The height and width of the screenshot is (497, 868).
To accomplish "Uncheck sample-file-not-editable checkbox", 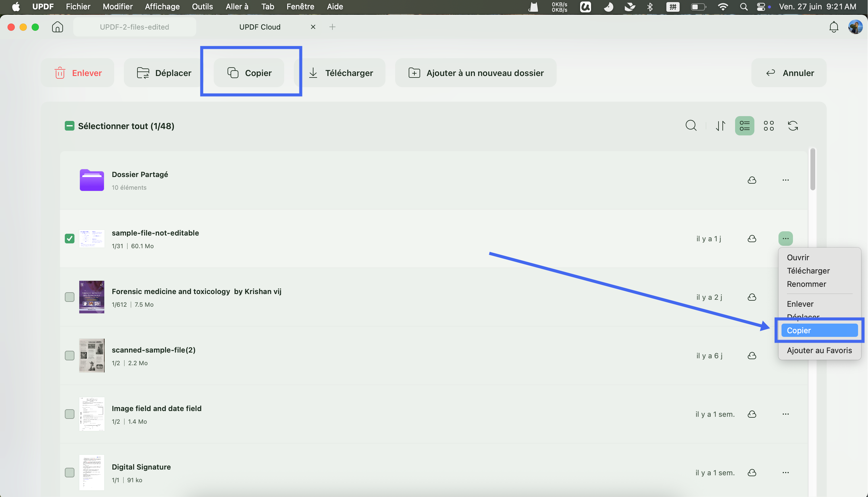I will click(x=70, y=239).
